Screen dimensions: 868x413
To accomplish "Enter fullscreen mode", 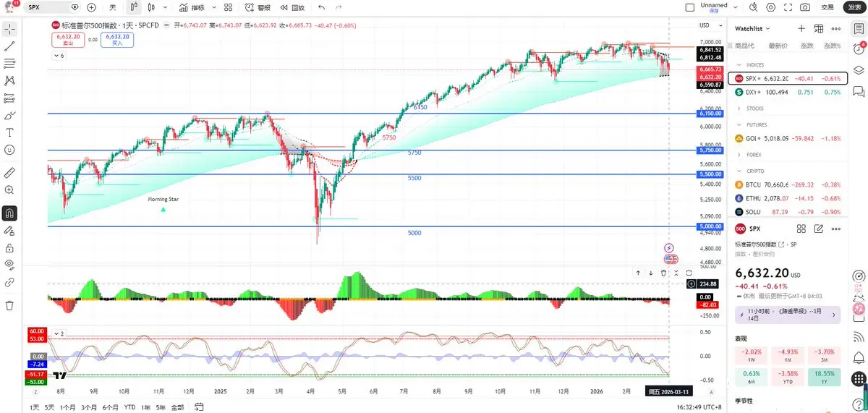I will [788, 7].
